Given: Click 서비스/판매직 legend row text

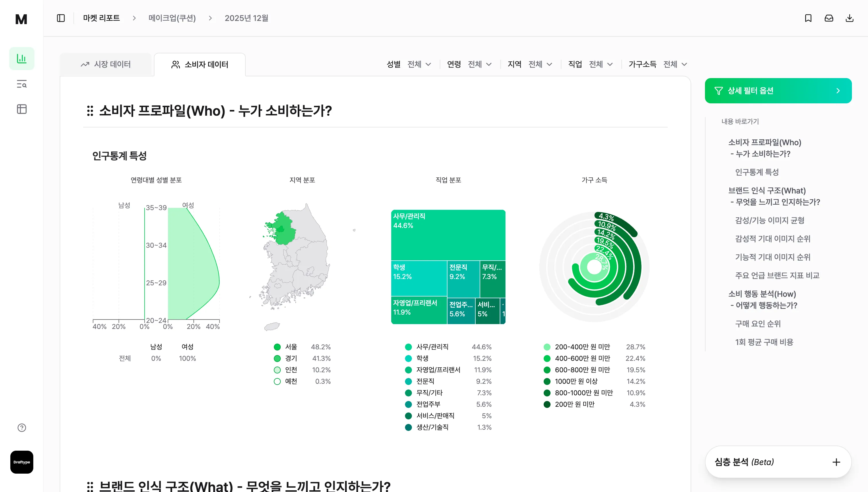Looking at the screenshot, I should coord(435,416).
